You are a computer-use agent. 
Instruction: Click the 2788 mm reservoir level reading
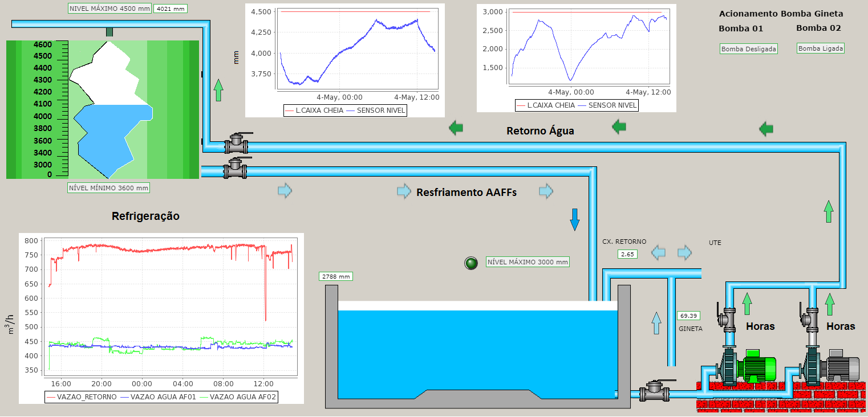[x=336, y=276]
